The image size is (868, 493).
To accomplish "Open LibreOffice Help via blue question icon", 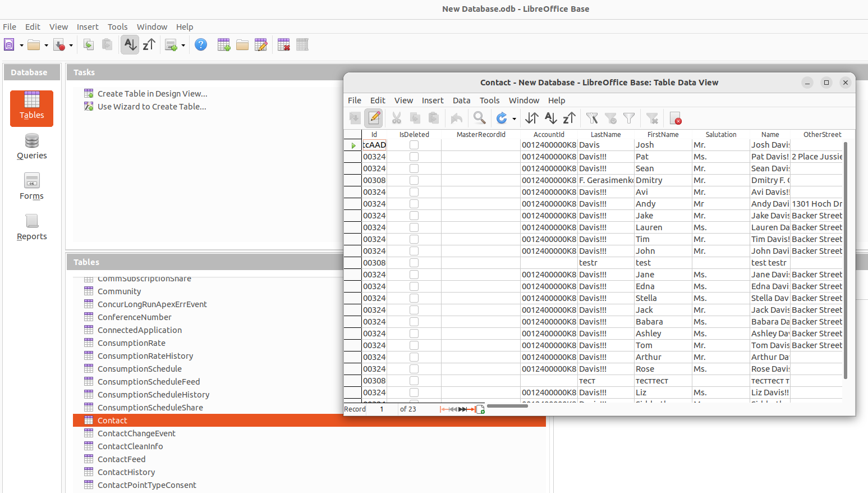I will tap(201, 45).
